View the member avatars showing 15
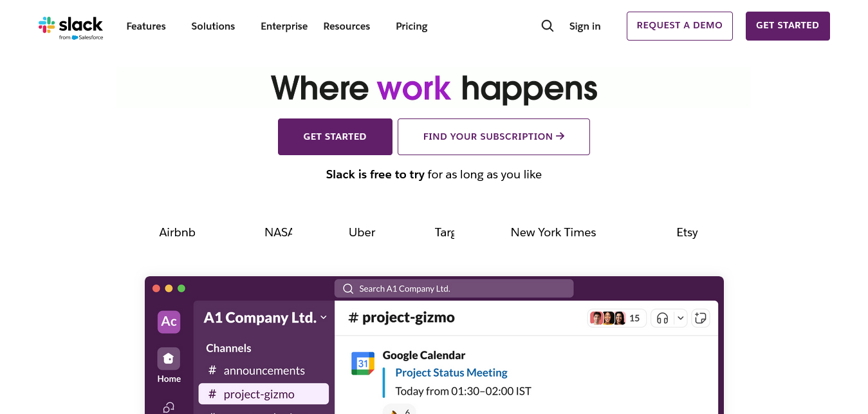 coord(616,318)
